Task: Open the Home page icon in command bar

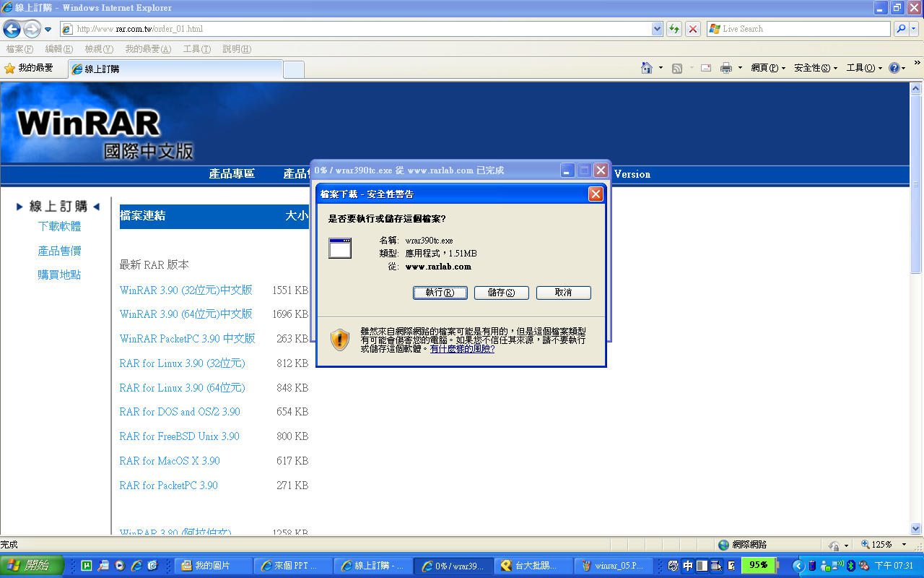Action: pyautogui.click(x=647, y=68)
